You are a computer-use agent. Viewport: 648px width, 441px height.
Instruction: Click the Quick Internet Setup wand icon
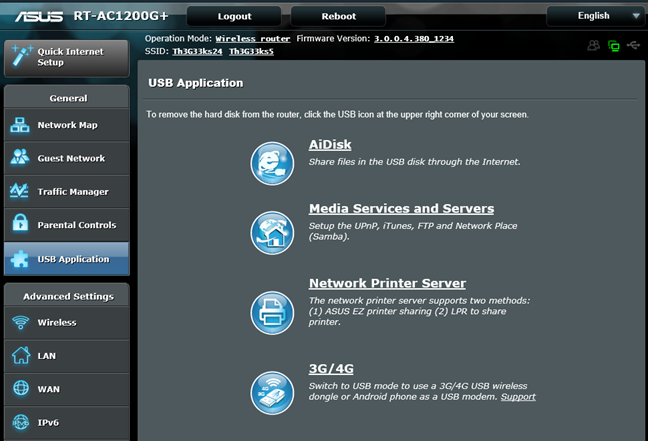[21, 56]
